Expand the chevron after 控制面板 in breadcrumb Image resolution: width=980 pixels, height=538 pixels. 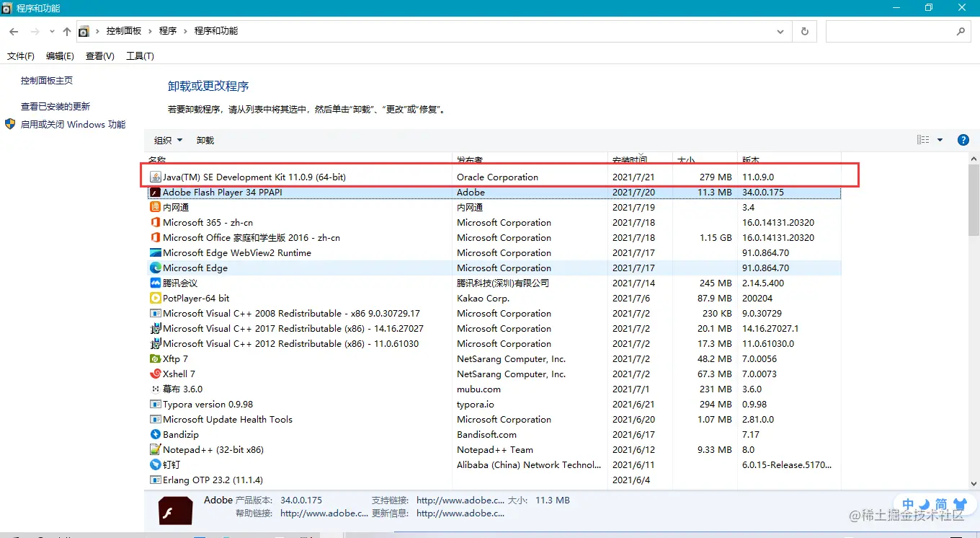[151, 32]
